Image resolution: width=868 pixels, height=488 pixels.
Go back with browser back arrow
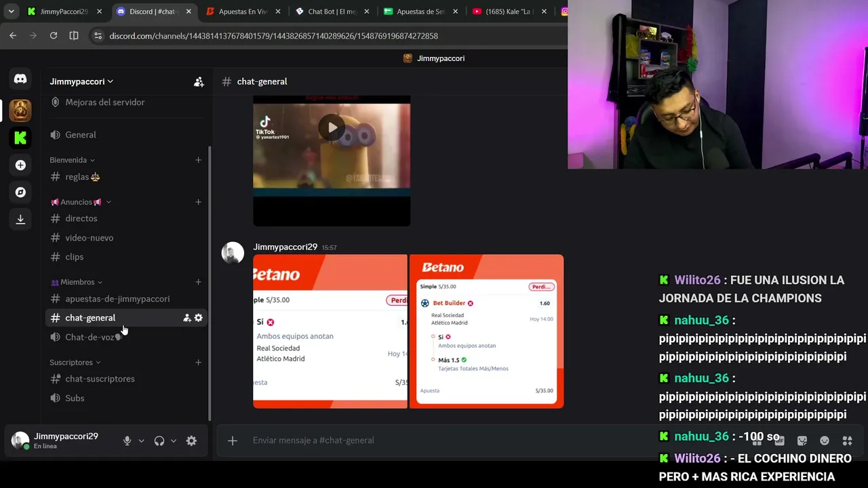point(13,36)
